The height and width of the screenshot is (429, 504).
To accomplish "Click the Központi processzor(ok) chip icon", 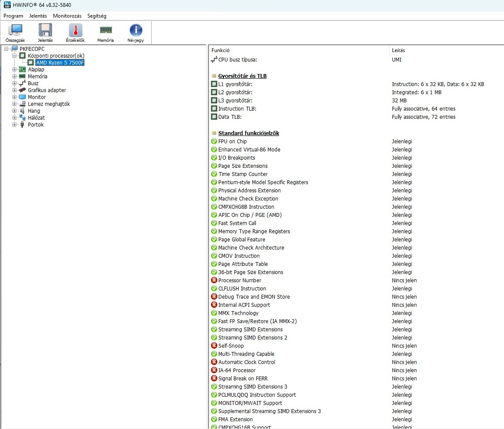I will pyautogui.click(x=22, y=56).
